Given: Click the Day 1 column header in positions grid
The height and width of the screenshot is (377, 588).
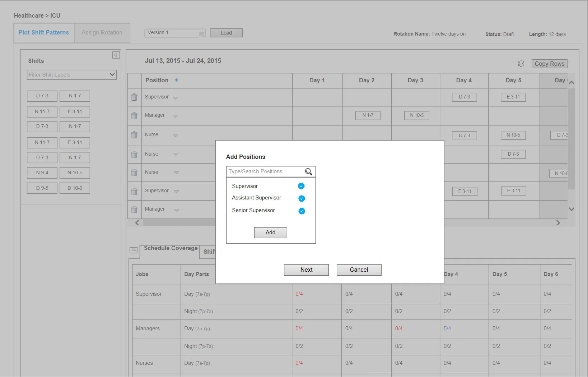Looking at the screenshot, I should pos(317,81).
